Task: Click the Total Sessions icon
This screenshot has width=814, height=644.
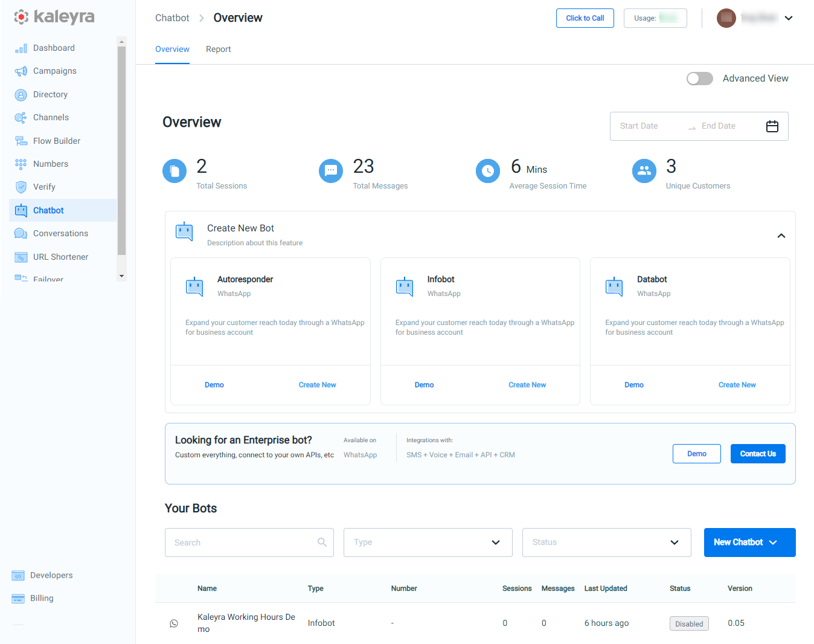Action: click(175, 171)
